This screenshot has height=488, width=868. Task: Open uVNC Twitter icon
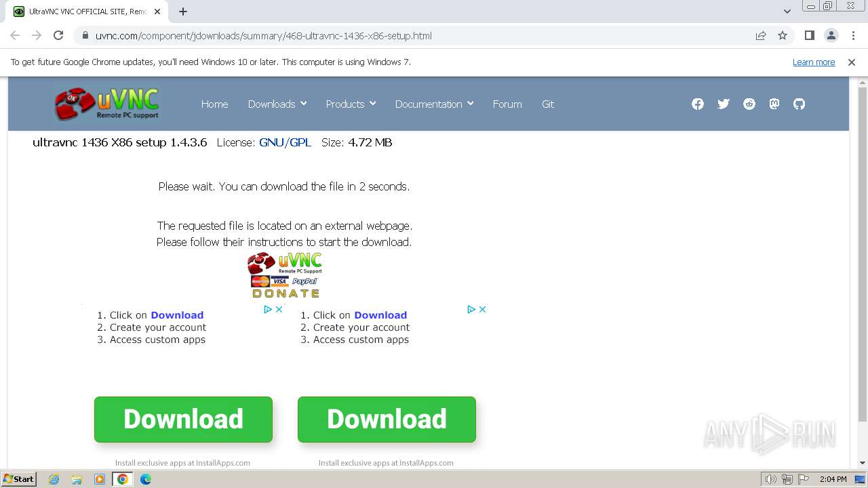(x=724, y=104)
